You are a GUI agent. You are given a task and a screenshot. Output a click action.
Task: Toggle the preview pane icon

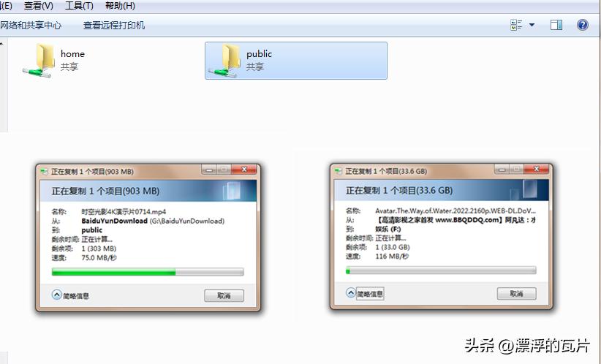(556, 25)
